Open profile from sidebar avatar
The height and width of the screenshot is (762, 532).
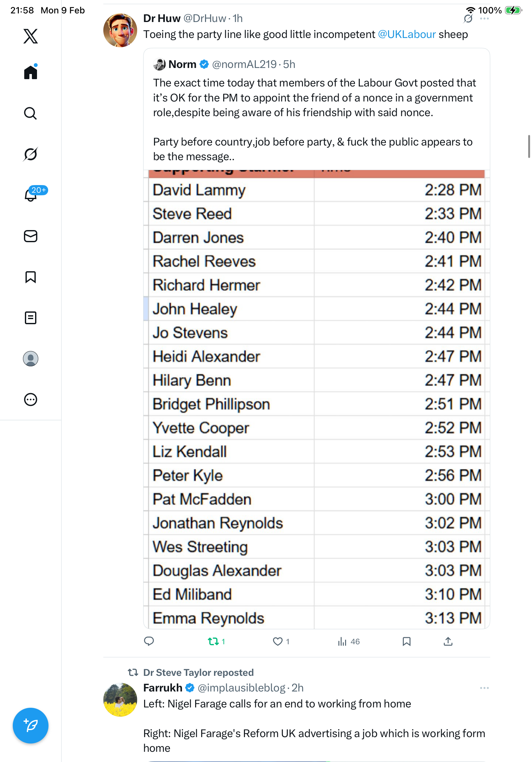pyautogui.click(x=31, y=359)
